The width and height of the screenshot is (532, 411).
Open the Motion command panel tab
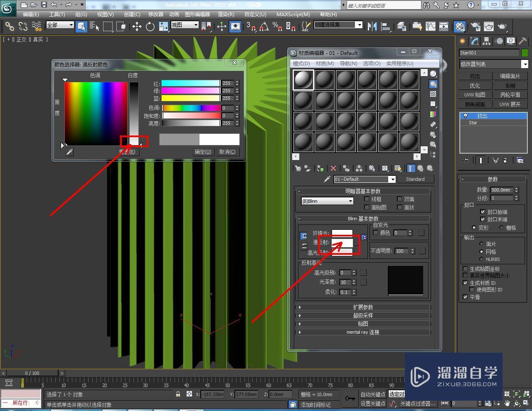[499, 41]
